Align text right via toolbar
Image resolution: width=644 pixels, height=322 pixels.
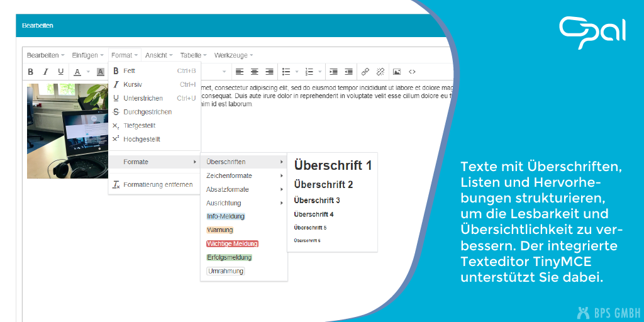269,72
